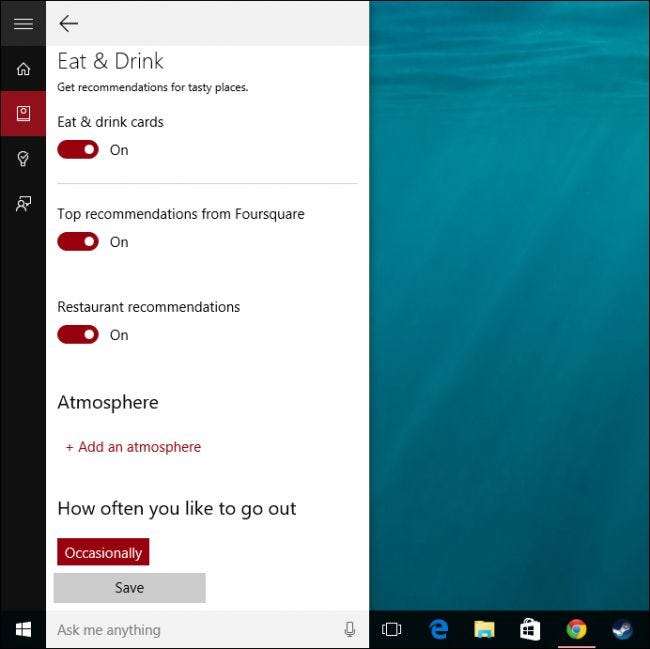Toggle Restaurant recommendations off
650x649 pixels.
(78, 335)
